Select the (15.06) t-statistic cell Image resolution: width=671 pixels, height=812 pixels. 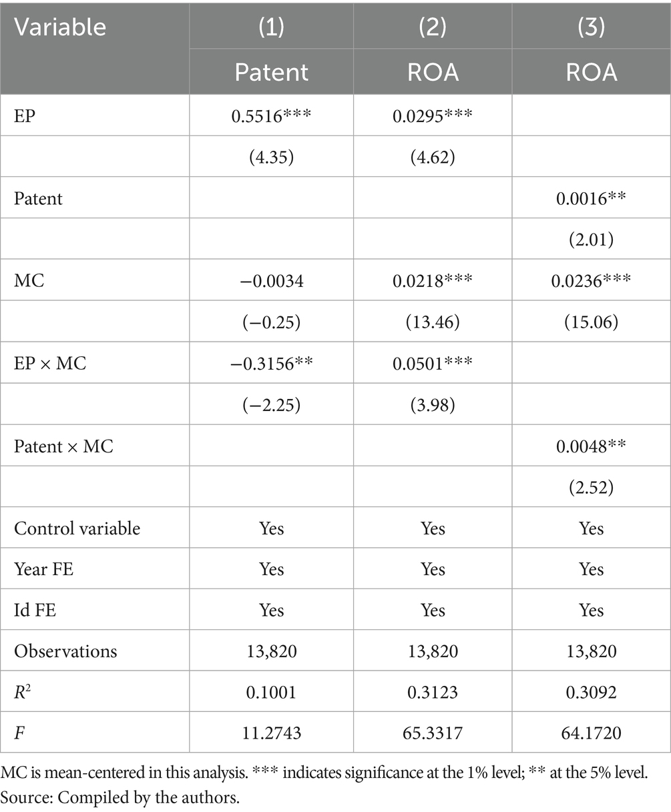[591, 322]
